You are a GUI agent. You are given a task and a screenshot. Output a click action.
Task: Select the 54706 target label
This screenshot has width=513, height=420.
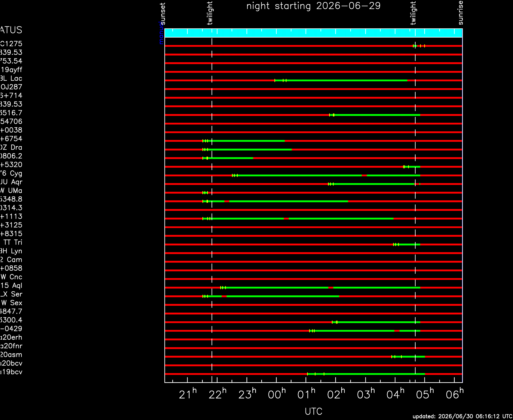click(11, 121)
